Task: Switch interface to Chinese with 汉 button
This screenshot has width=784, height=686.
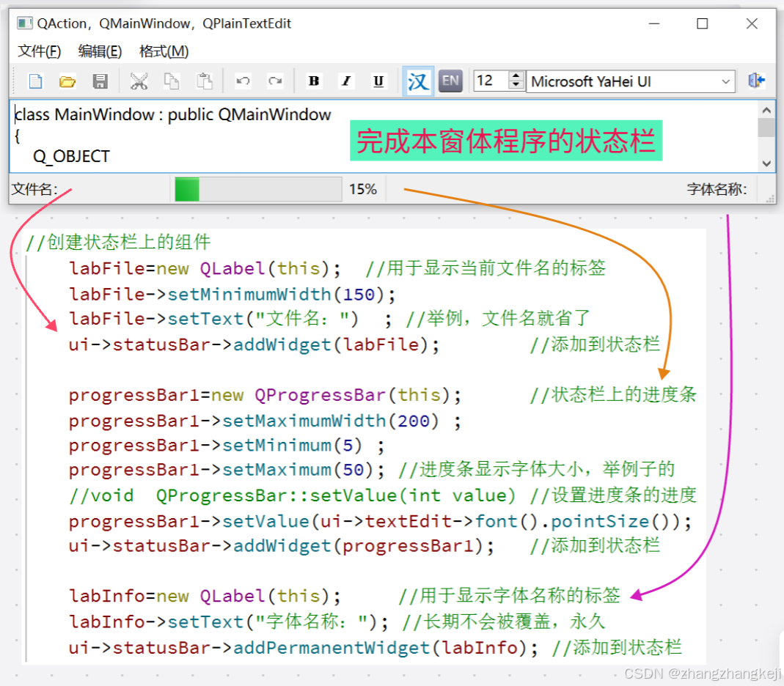Action: [418, 81]
